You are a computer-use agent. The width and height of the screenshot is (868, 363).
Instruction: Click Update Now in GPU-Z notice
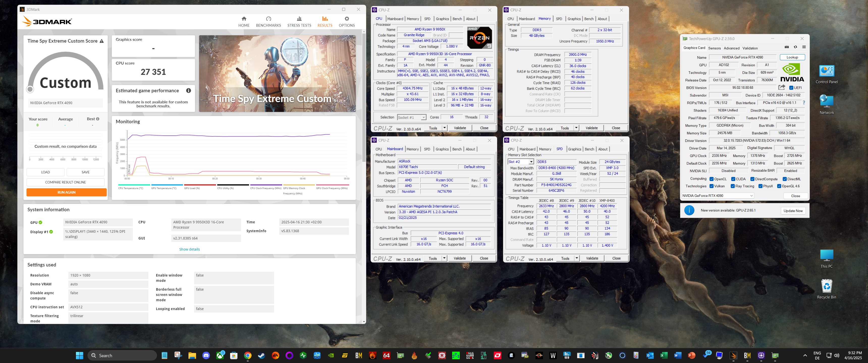[x=793, y=211]
